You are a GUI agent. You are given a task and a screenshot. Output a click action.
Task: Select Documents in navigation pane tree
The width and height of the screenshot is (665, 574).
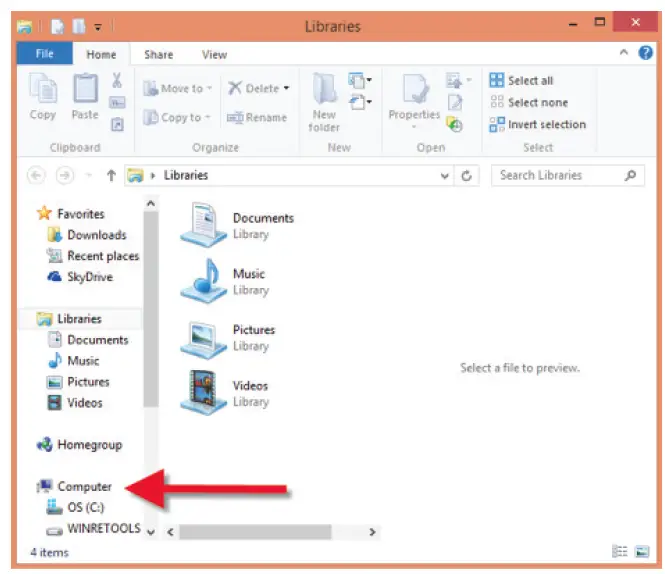click(88, 340)
